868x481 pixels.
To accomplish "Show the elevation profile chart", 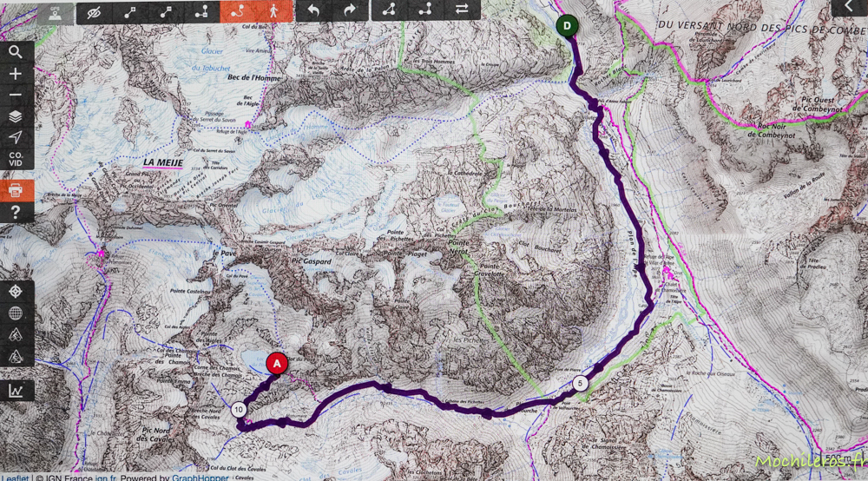I will 16,391.
